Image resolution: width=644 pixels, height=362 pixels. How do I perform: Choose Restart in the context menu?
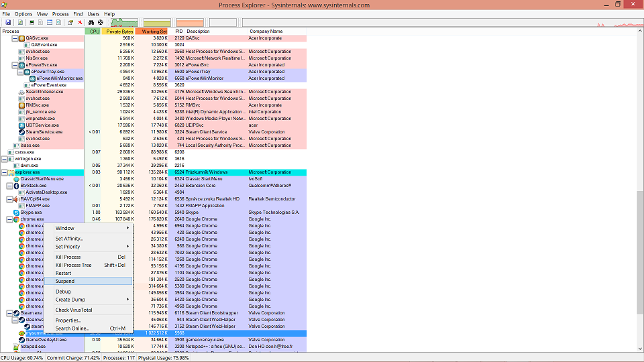click(88, 274)
